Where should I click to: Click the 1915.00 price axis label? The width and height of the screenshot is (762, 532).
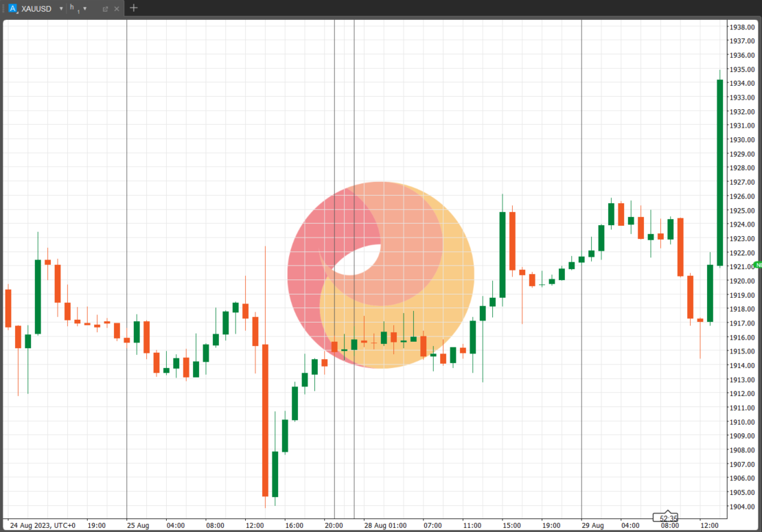pos(742,351)
